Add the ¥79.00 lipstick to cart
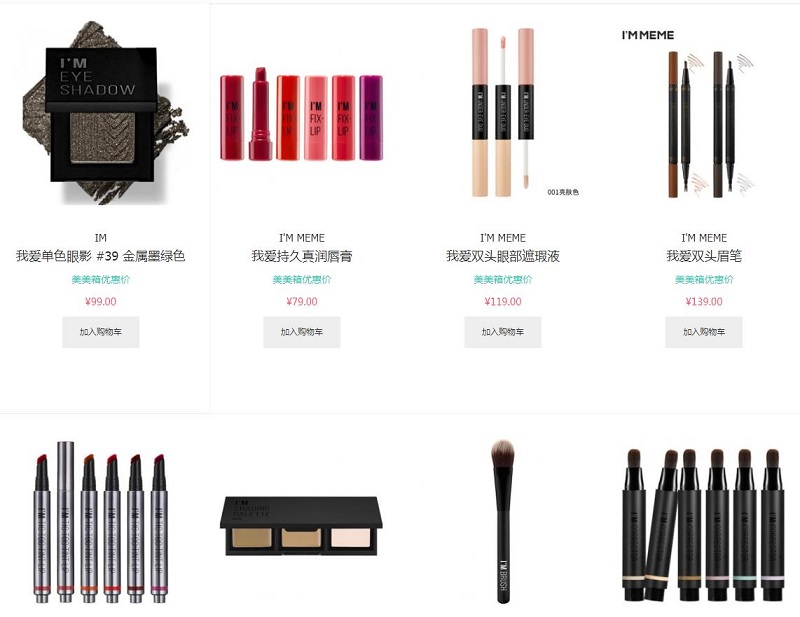The image size is (800, 617). pos(302,332)
